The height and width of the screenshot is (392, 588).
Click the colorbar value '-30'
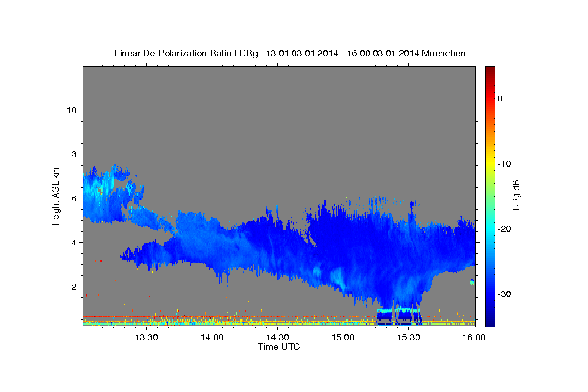(505, 294)
